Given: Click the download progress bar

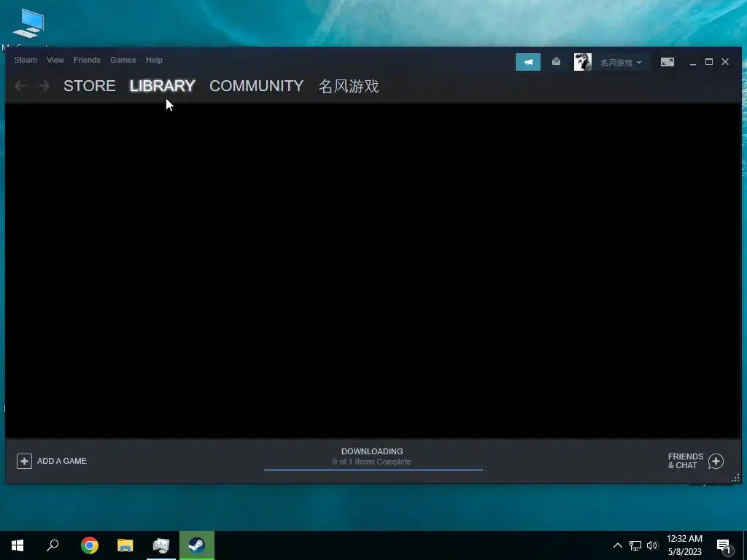Looking at the screenshot, I should click(x=373, y=470).
